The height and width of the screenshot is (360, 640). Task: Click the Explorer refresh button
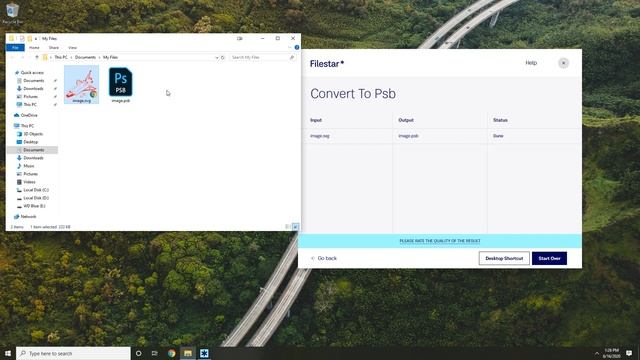223,58
